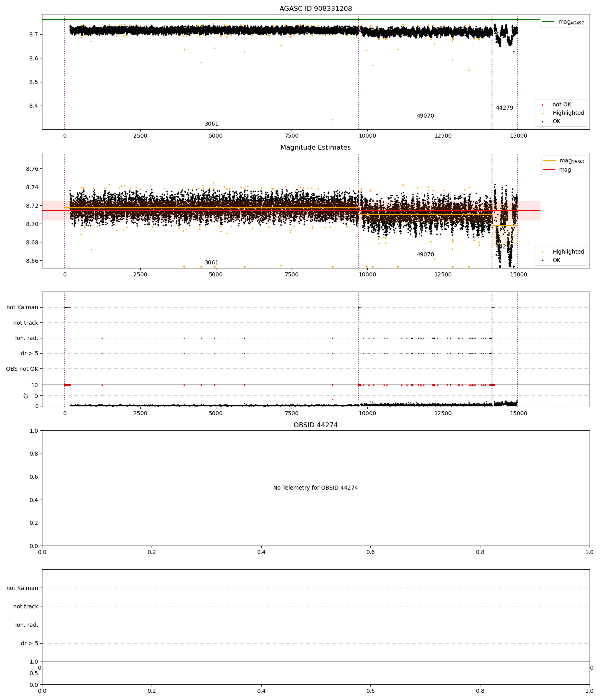Click "Ion. rad." label in the bottom empty plot
The width and height of the screenshot is (600, 700).
point(27,625)
